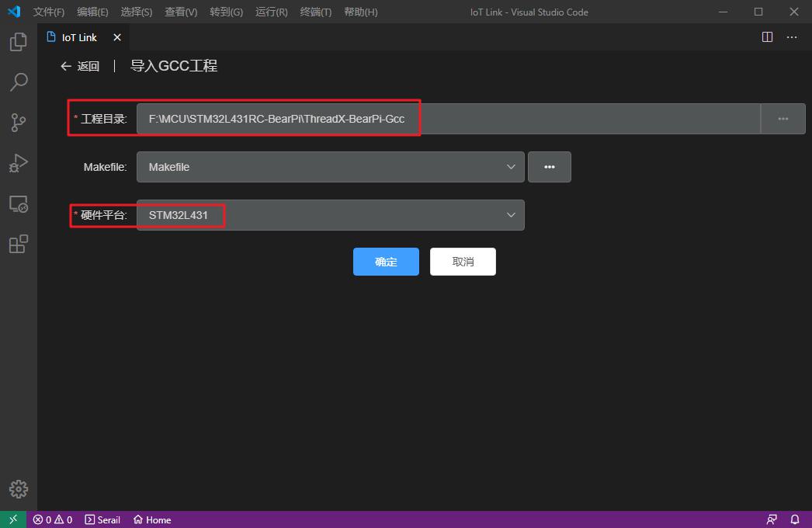Maximize the Visual Studio Code window

click(x=758, y=12)
